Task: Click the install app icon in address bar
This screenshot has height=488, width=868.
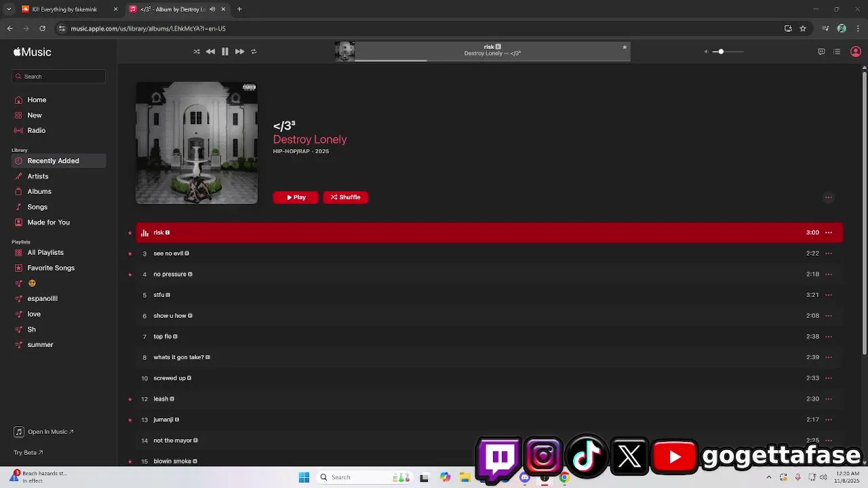Action: coord(788,28)
